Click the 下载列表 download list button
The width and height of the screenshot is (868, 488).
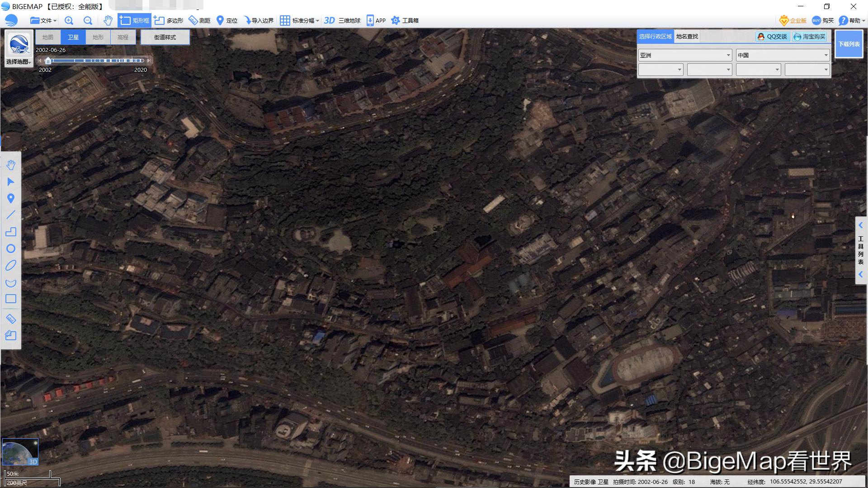coord(849,43)
